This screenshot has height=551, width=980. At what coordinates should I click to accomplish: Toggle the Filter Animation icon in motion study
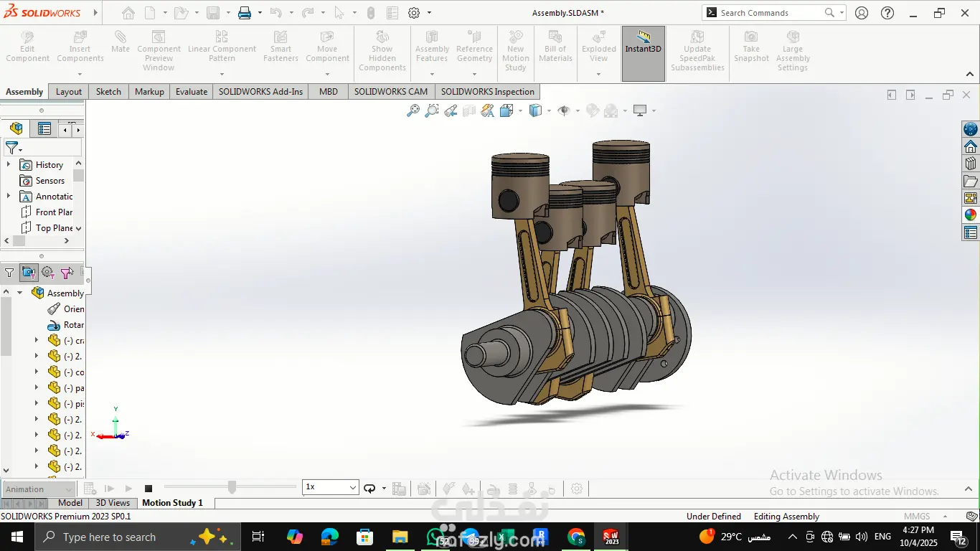pos(29,273)
